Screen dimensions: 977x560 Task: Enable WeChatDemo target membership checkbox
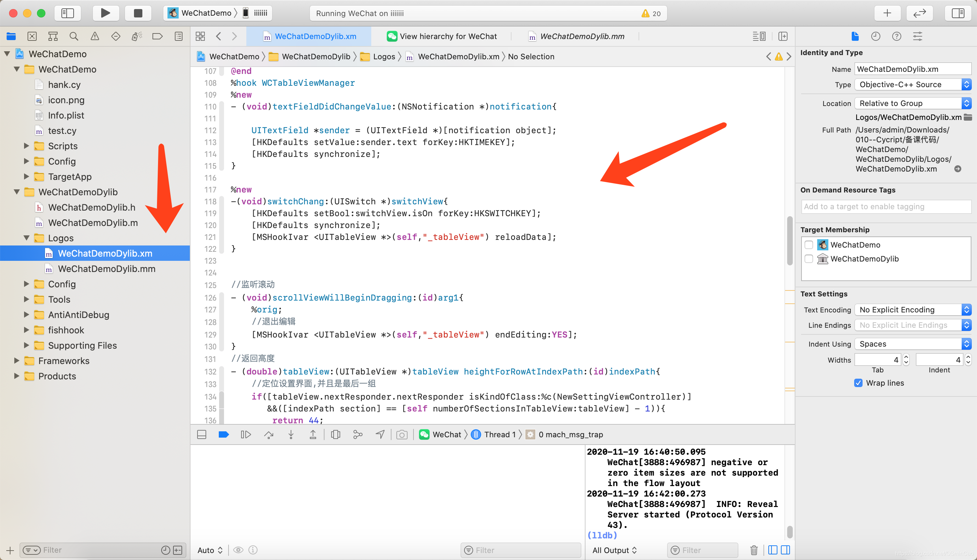808,245
